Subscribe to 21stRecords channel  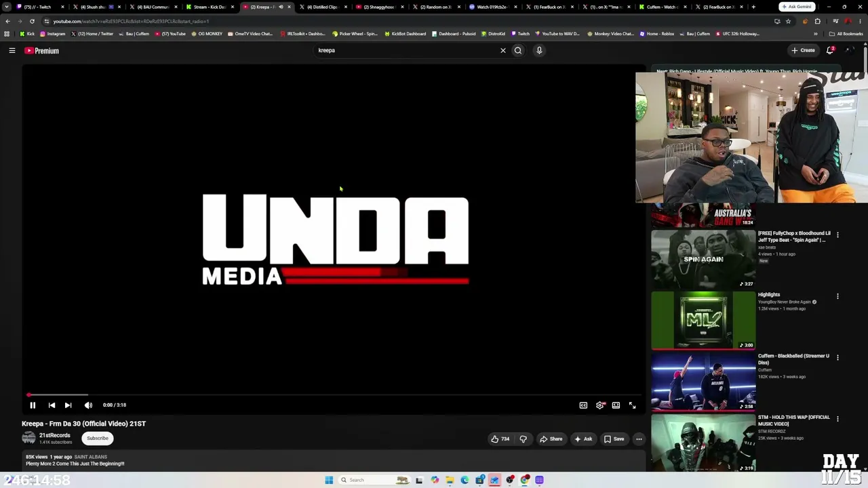point(98,439)
